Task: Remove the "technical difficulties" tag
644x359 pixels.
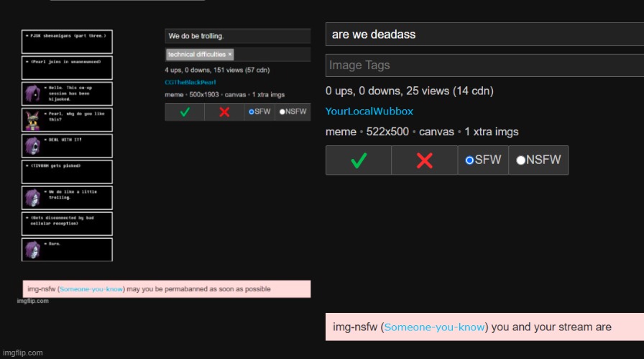Action: tap(230, 55)
